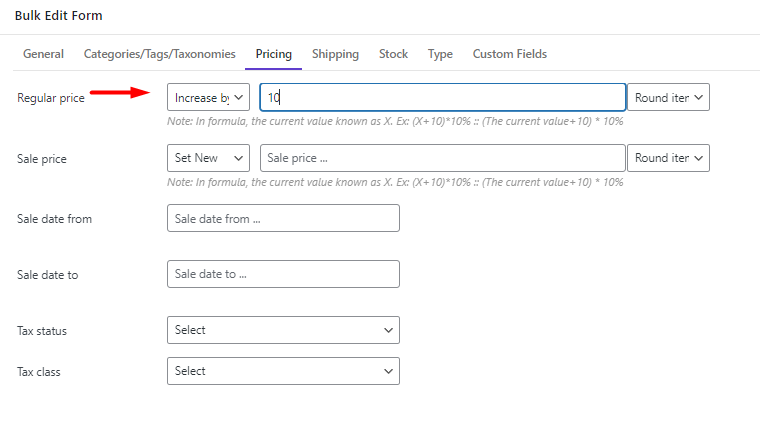Open the Tax class Select dropdown
The width and height of the screenshot is (760, 436).
284,371
